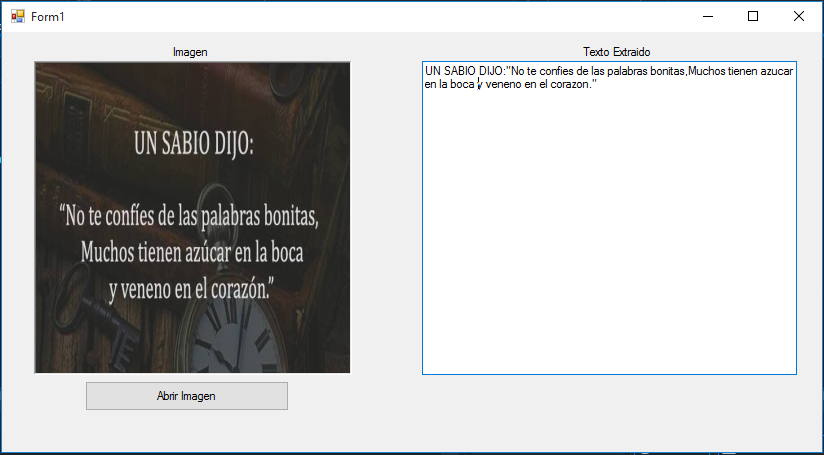Close the Form1 window
This screenshot has width=824, height=455.
(x=799, y=16)
